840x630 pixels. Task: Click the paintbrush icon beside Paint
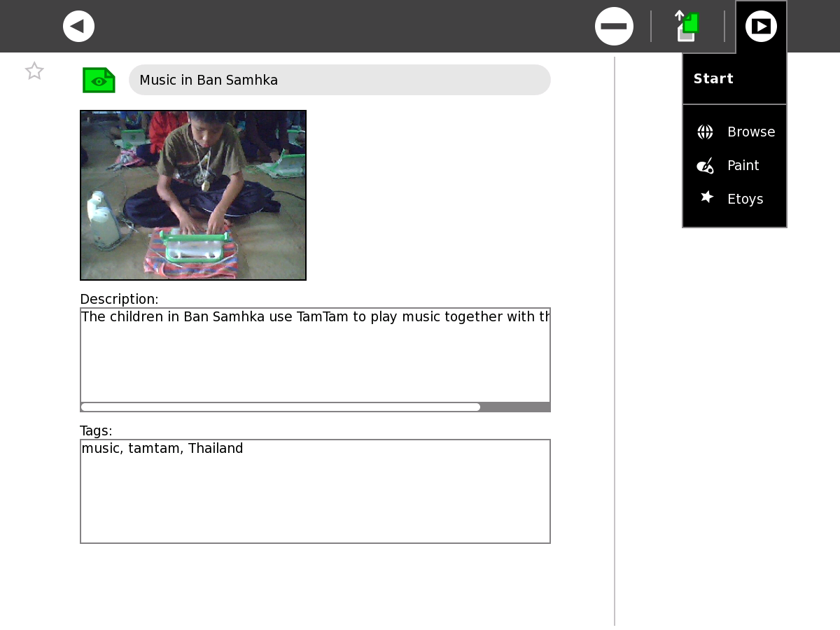tap(705, 166)
